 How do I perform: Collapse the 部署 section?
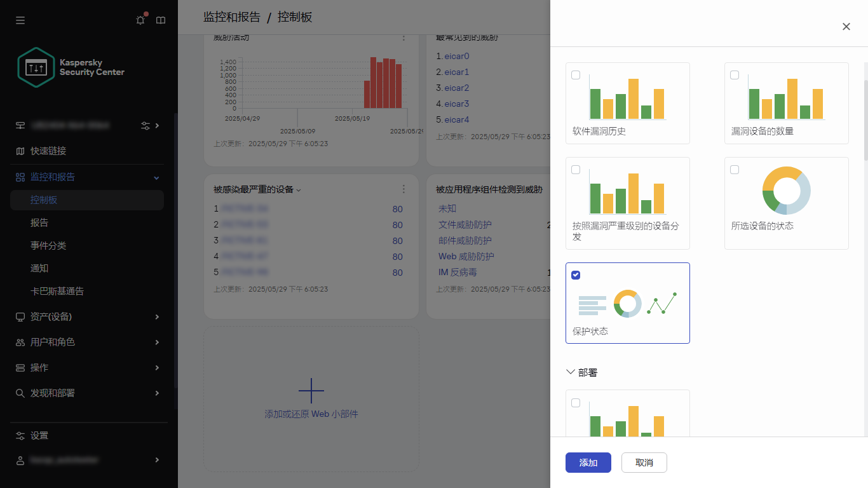point(570,372)
